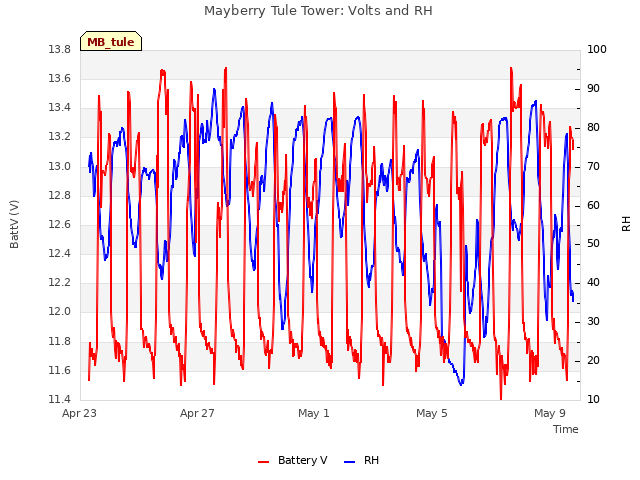Viewport: 640px width, 480px height.
Task: Click the May 9 date tick label
Action: (550, 413)
